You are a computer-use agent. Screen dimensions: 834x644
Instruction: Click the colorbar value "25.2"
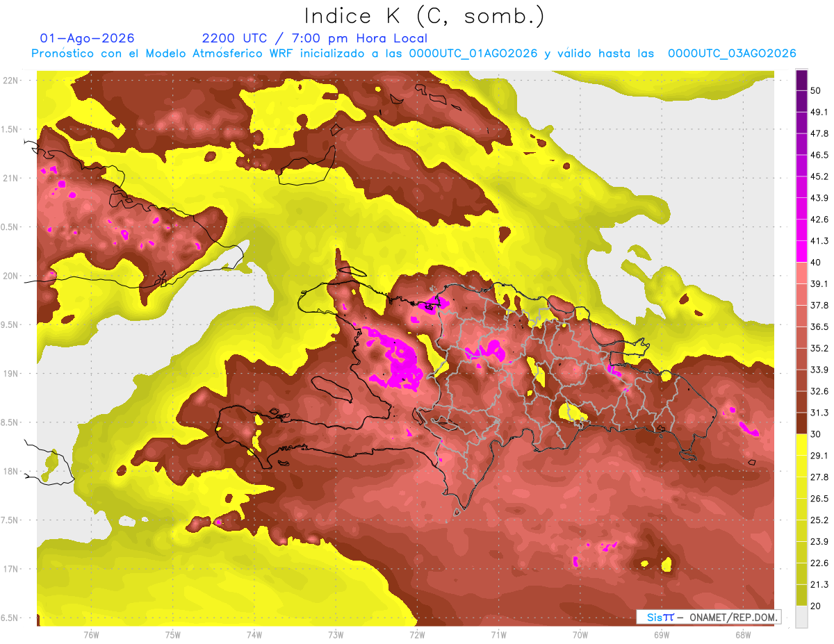tap(819, 520)
